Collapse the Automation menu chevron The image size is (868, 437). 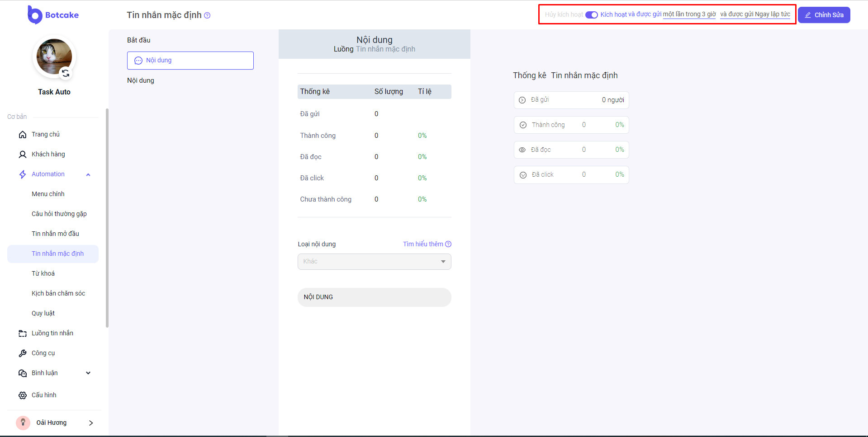pyautogui.click(x=88, y=174)
